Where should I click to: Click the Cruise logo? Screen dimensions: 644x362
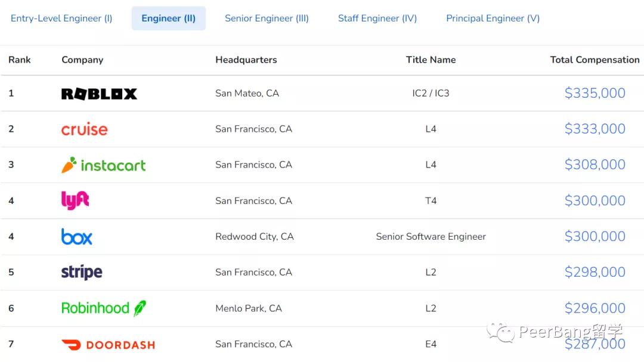tap(84, 129)
